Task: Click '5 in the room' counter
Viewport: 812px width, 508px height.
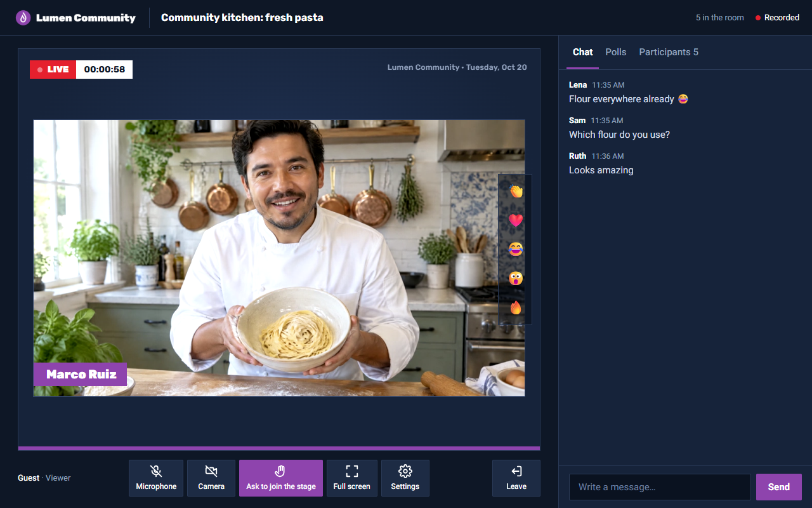Action: pyautogui.click(x=720, y=18)
